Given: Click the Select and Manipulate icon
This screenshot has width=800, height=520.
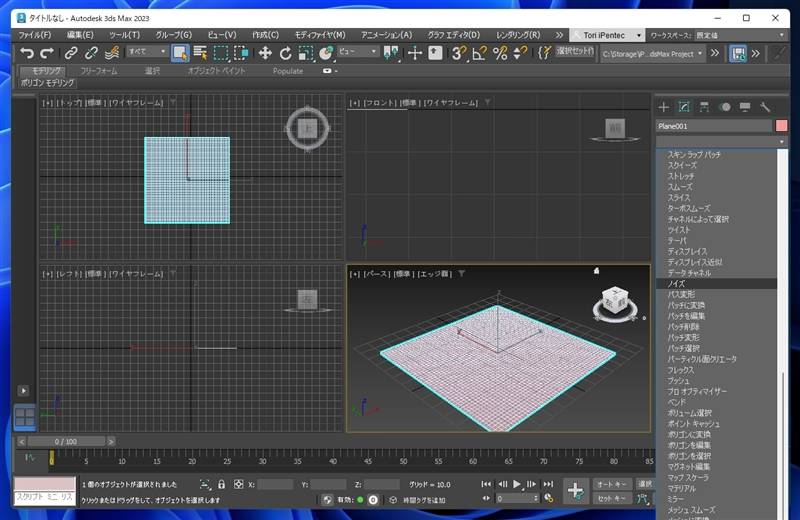Looking at the screenshot, I should (x=415, y=53).
